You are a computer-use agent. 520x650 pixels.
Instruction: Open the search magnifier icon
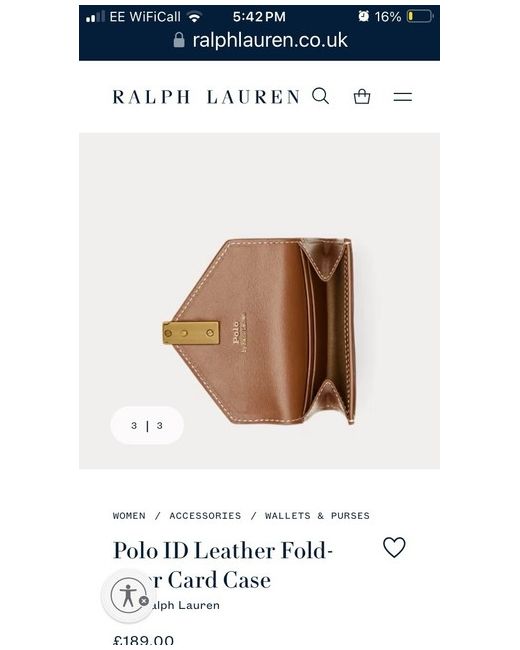321,96
